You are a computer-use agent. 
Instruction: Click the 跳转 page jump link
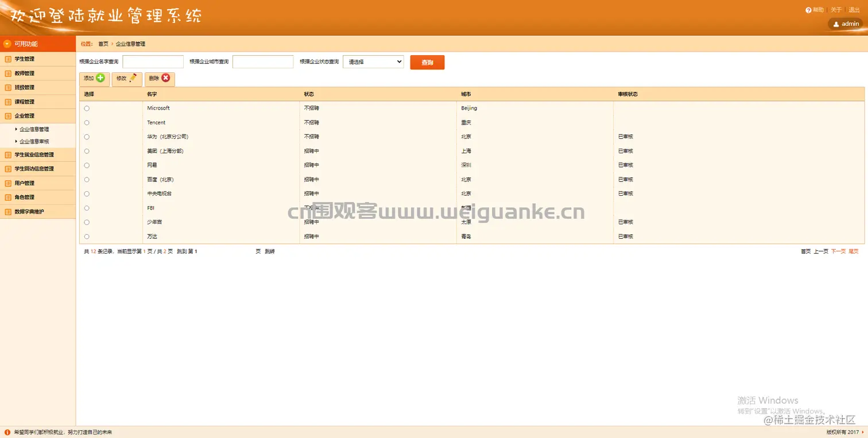point(270,251)
